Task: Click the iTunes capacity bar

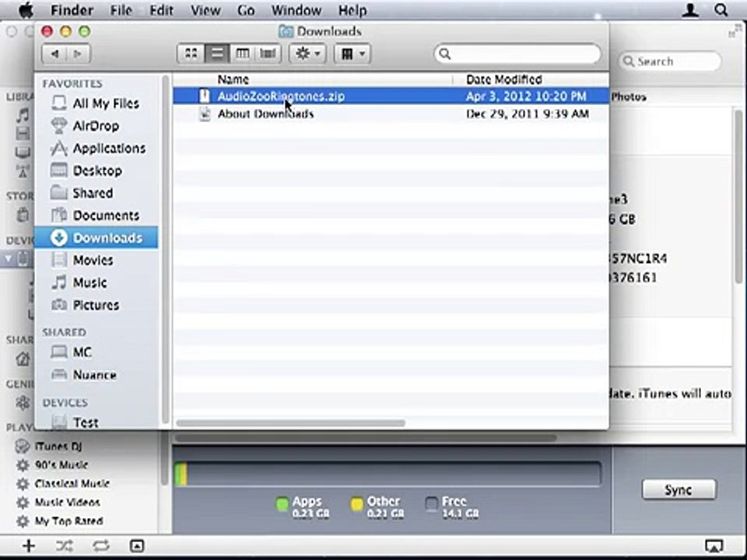Action: coord(388,474)
